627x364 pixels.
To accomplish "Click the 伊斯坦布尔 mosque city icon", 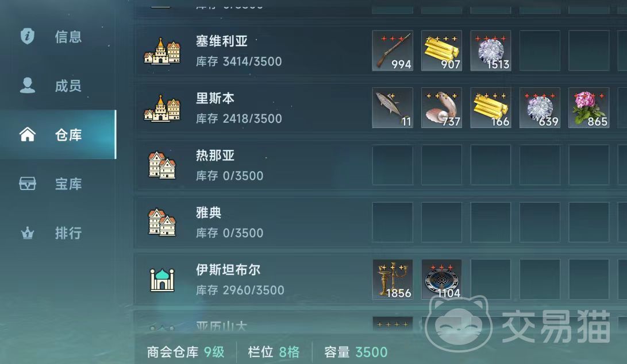I will coord(162,279).
